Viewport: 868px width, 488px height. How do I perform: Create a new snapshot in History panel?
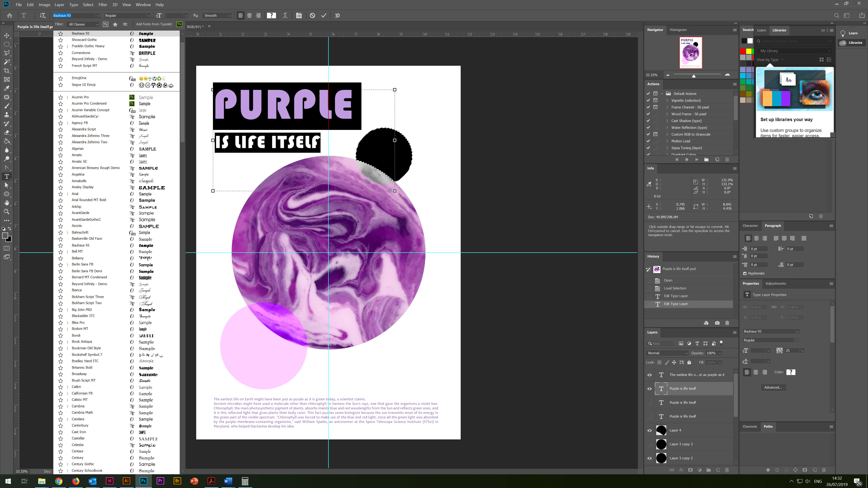coord(717,323)
